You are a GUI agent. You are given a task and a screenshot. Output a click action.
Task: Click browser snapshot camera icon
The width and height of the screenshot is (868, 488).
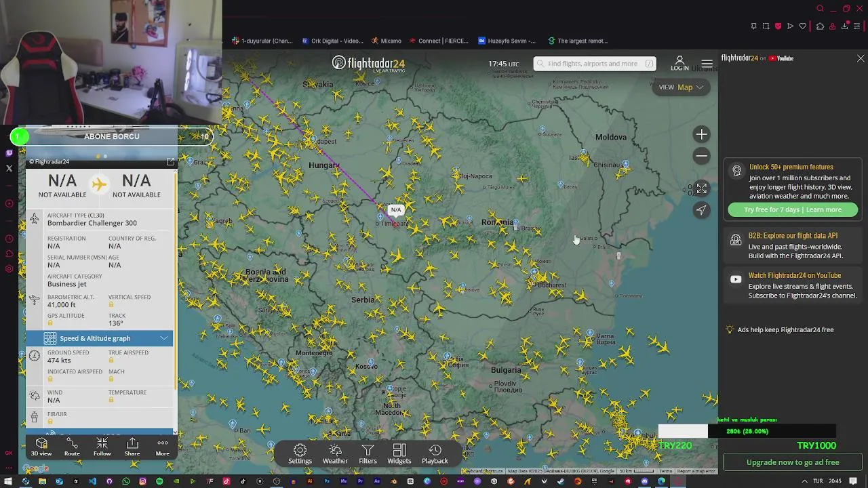point(766,26)
